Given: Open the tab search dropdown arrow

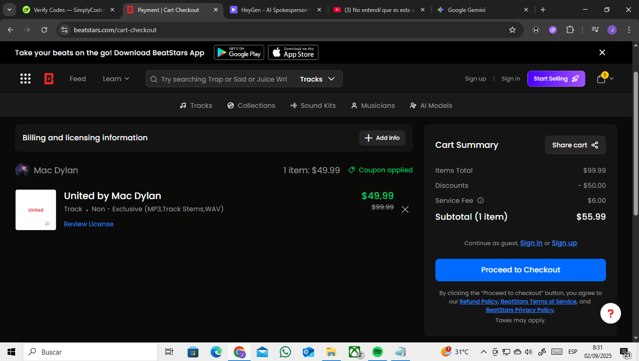Looking at the screenshot, I should tap(9, 10).
